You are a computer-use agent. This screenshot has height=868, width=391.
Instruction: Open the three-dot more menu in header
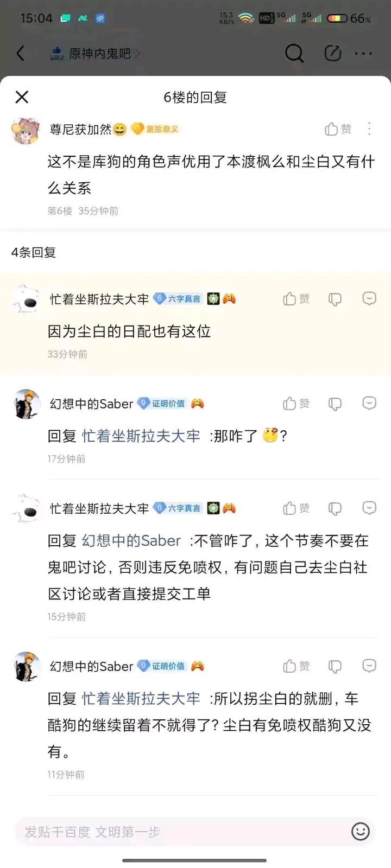point(363,53)
